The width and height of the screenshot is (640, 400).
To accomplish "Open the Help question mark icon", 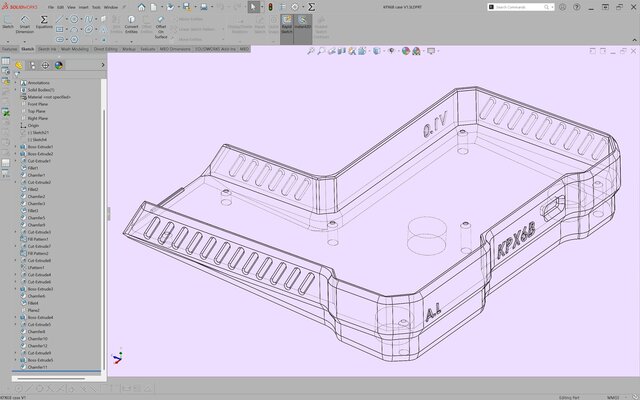I will pyautogui.click(x=578, y=7).
